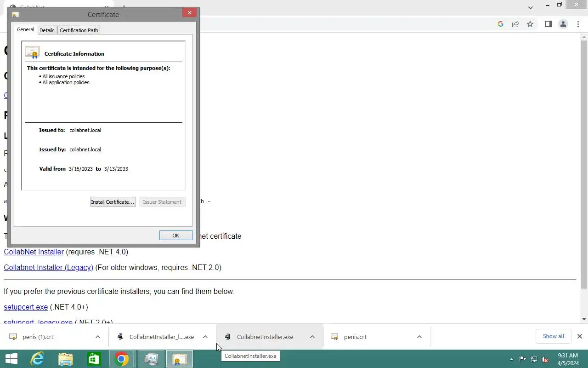Image resolution: width=588 pixels, height=368 pixels.
Task: Expand options for CollabnetInstaller_l....exe download
Action: (x=205, y=337)
